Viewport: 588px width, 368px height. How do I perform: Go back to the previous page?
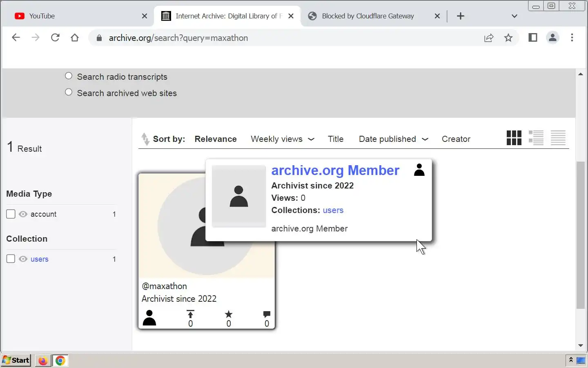(x=16, y=38)
